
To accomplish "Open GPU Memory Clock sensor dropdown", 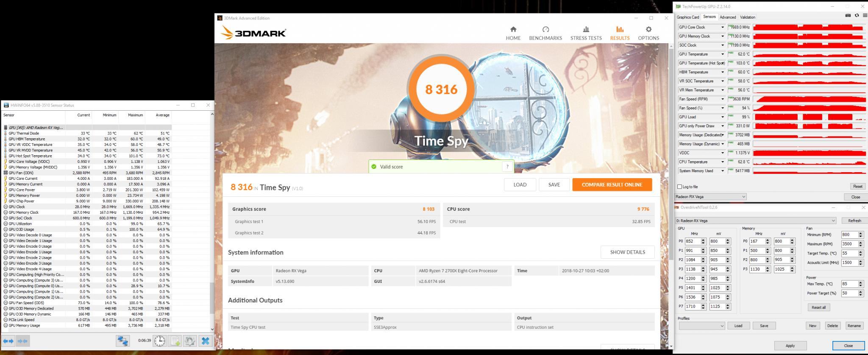I will [x=723, y=36].
